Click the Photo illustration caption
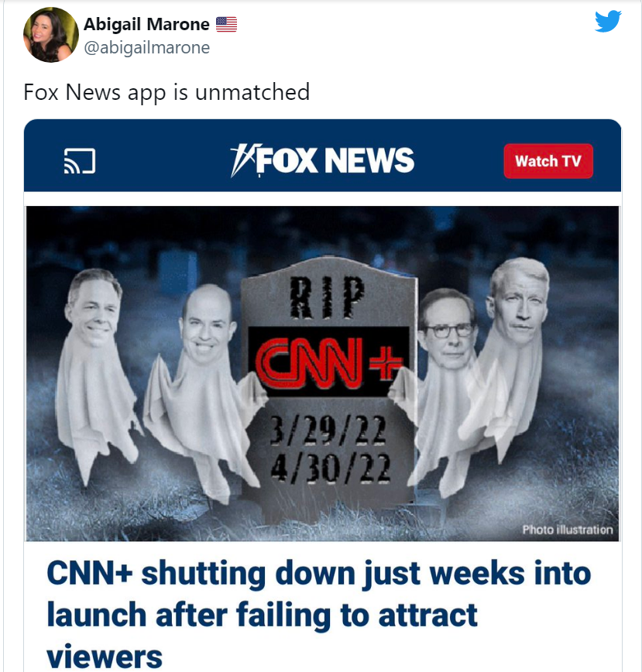The image size is (642, 672). (568, 530)
